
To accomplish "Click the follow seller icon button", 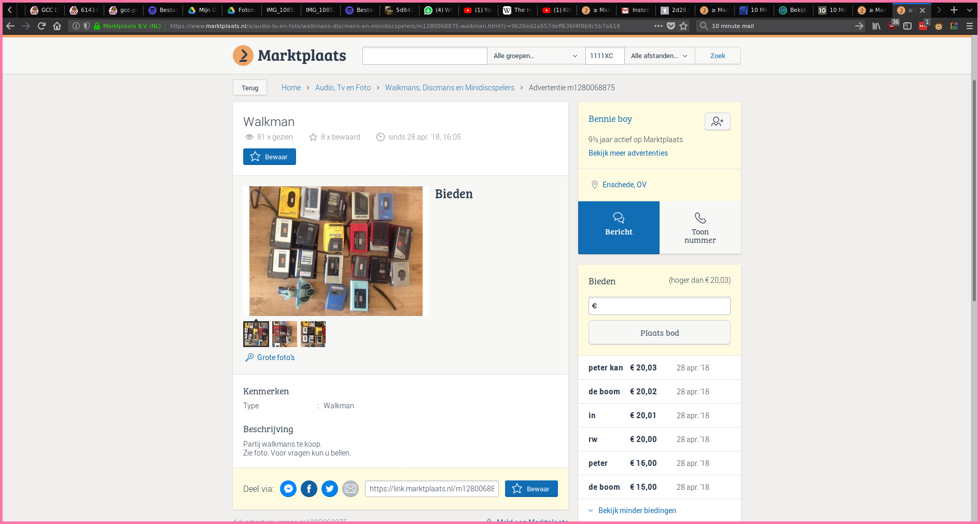I will (717, 121).
